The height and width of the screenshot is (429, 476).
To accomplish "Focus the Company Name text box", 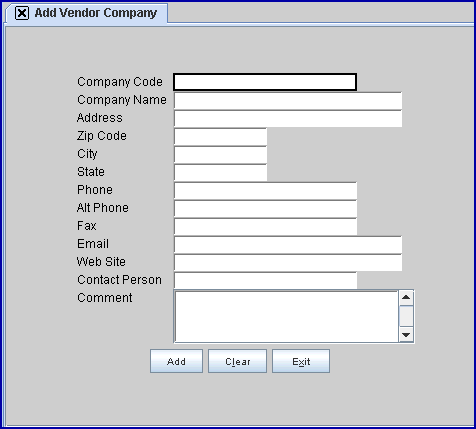I will (288, 100).
